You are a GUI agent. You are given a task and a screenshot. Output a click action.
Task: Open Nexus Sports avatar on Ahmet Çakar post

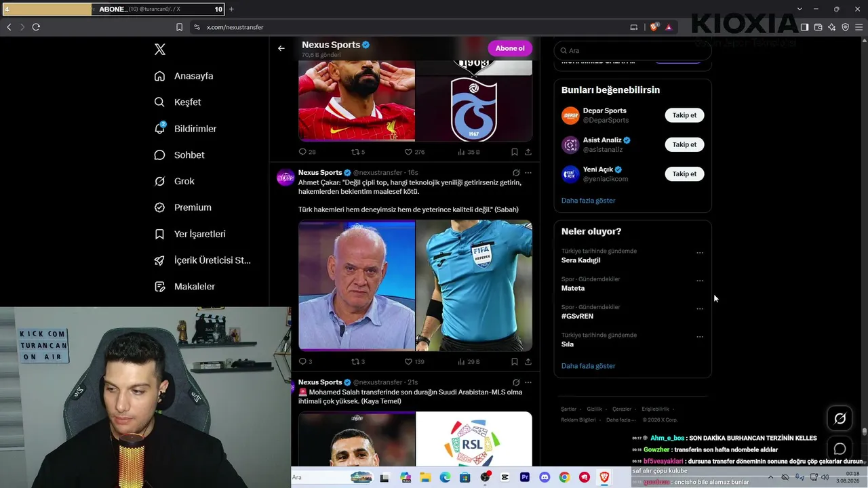pyautogui.click(x=285, y=178)
